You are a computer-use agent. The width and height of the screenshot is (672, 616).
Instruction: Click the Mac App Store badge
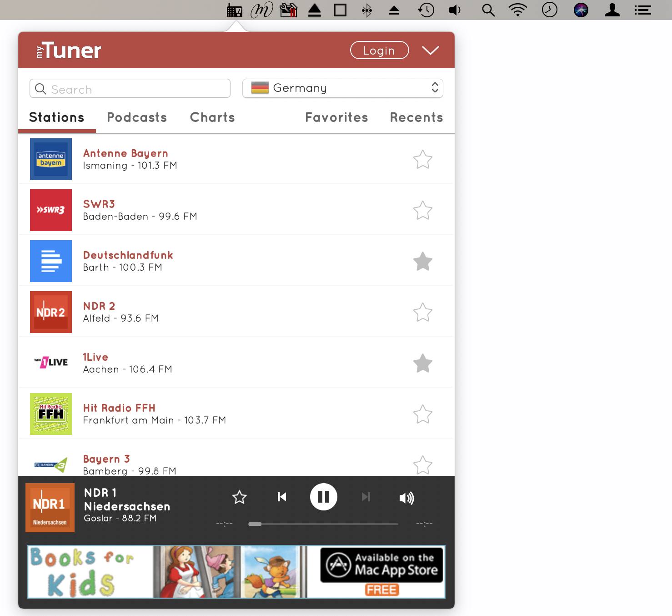[x=381, y=566]
